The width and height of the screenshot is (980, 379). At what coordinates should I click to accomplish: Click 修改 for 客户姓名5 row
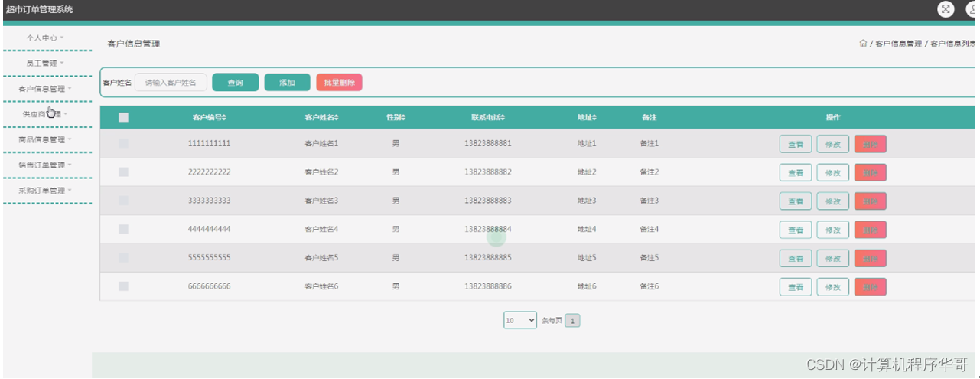833,259
